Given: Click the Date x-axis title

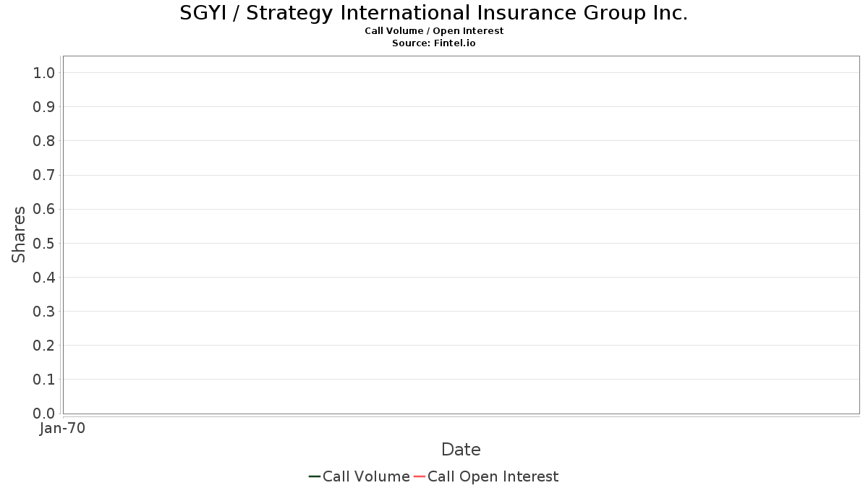Looking at the screenshot, I should (x=461, y=450).
